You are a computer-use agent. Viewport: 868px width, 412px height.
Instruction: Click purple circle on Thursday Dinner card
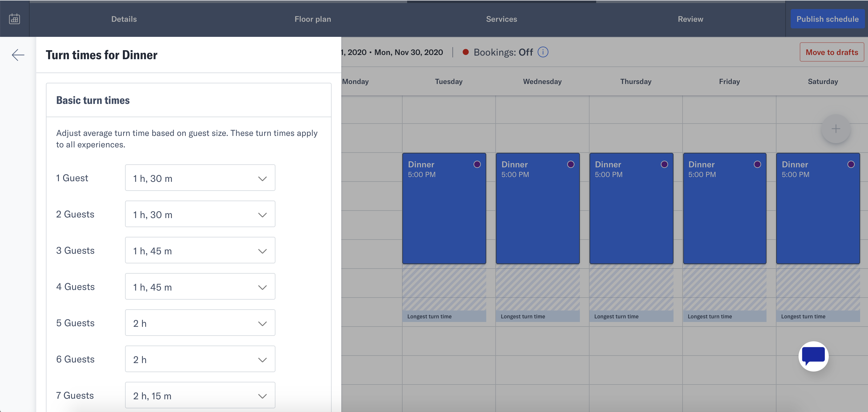664,164
